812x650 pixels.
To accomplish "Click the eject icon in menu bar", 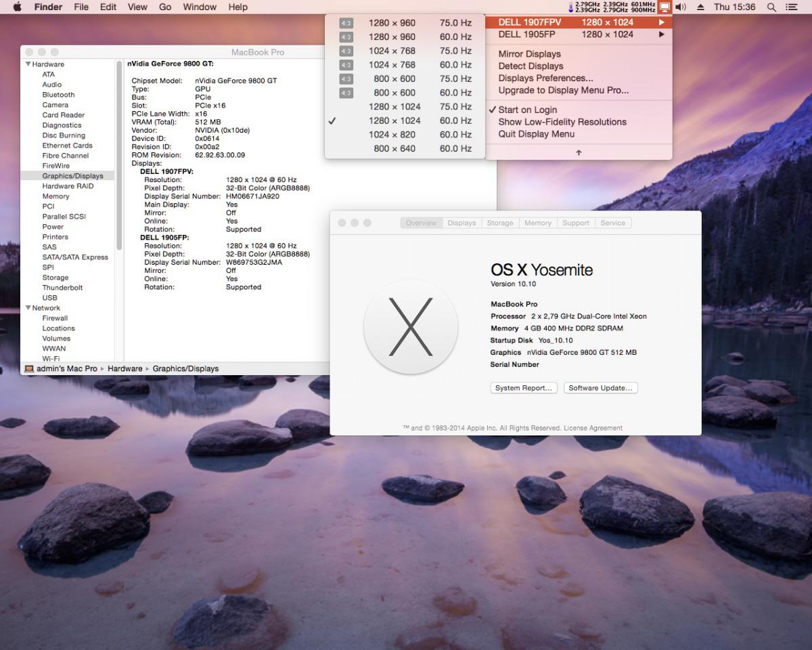I will pyautogui.click(x=700, y=7).
